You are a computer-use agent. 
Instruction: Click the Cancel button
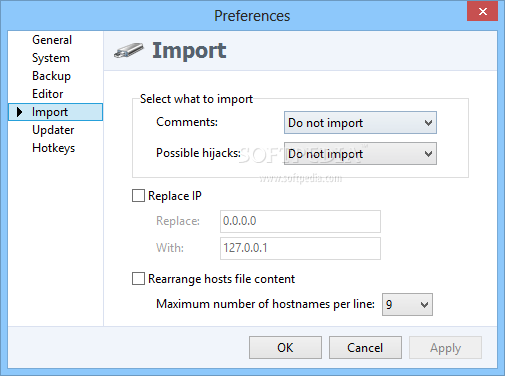click(x=365, y=348)
